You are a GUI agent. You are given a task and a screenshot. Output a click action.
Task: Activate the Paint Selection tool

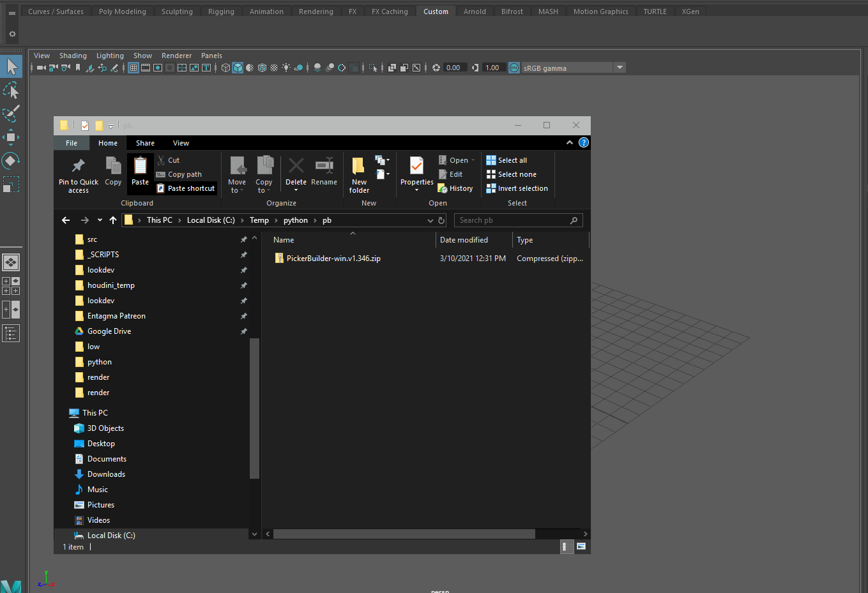(x=11, y=114)
